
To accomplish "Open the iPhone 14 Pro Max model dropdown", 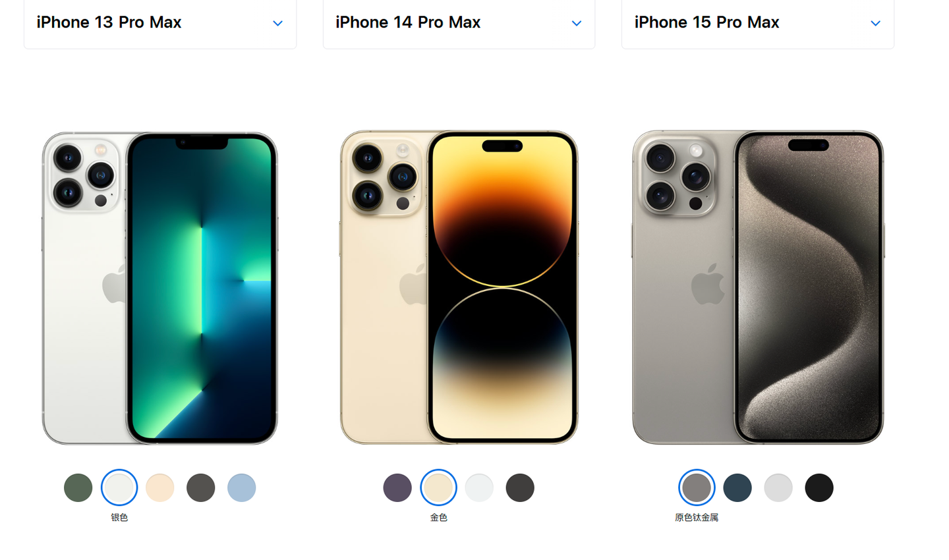I will pos(459,23).
